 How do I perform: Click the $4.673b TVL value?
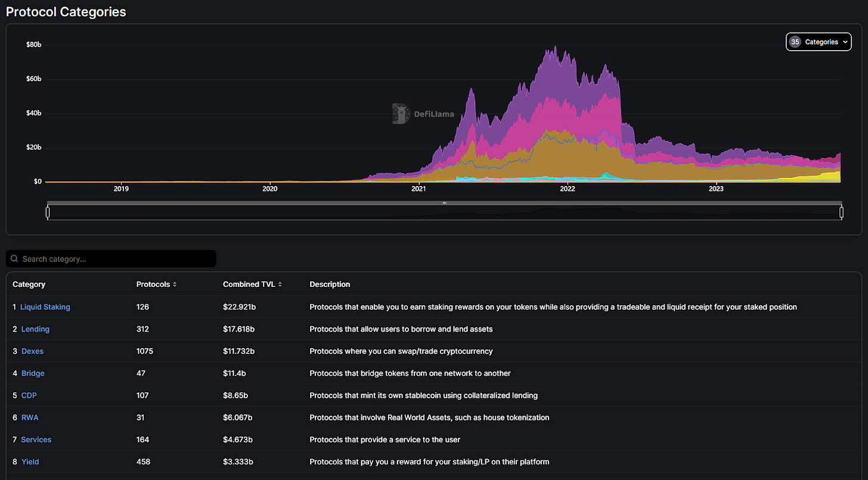tap(238, 439)
